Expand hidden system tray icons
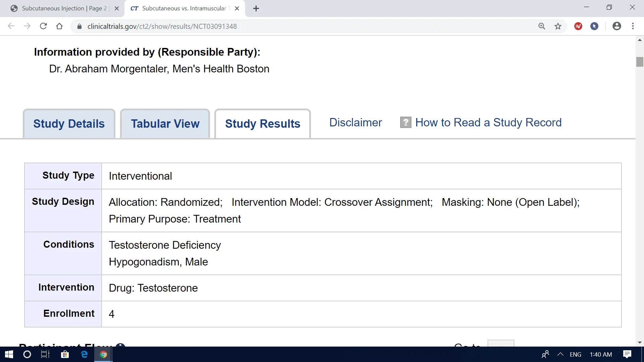Viewport: 644px width, 362px height. (560, 354)
